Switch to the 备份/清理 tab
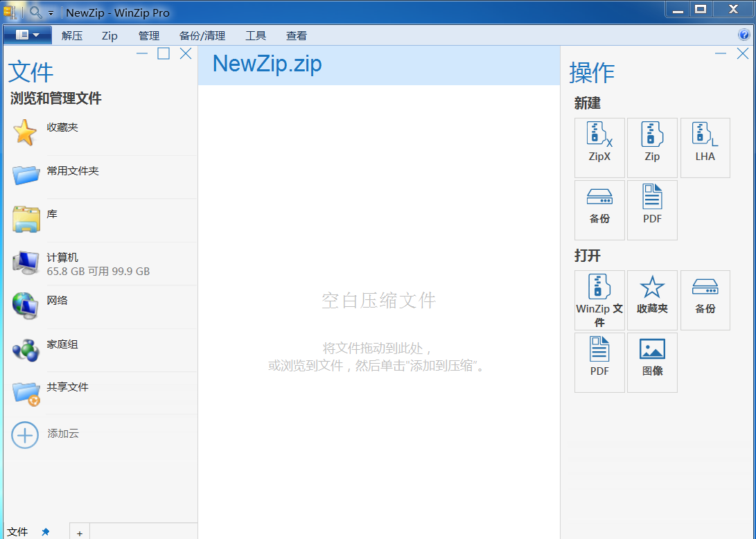756x539 pixels. [x=202, y=35]
